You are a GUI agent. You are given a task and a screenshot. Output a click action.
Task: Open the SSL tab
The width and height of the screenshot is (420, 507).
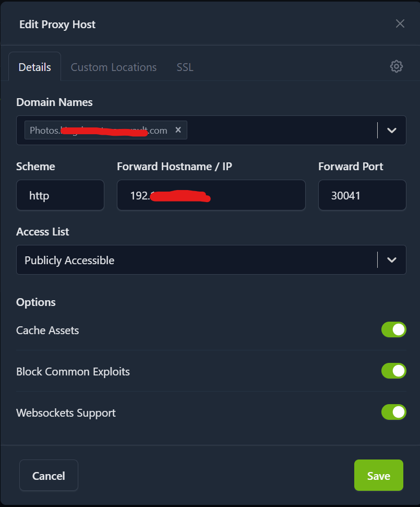click(x=185, y=67)
